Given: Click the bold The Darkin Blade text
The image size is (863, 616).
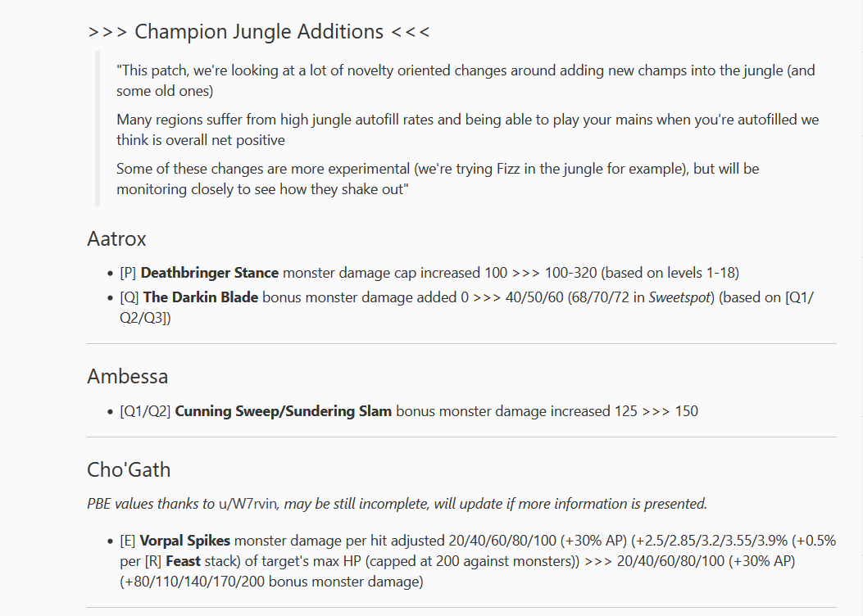Looking at the screenshot, I should [x=201, y=297].
